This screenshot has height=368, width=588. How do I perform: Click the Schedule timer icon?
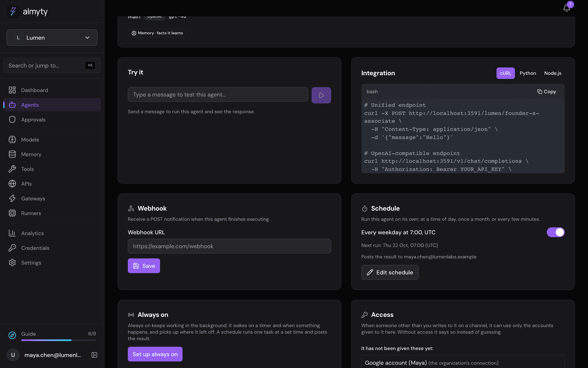pos(364,208)
